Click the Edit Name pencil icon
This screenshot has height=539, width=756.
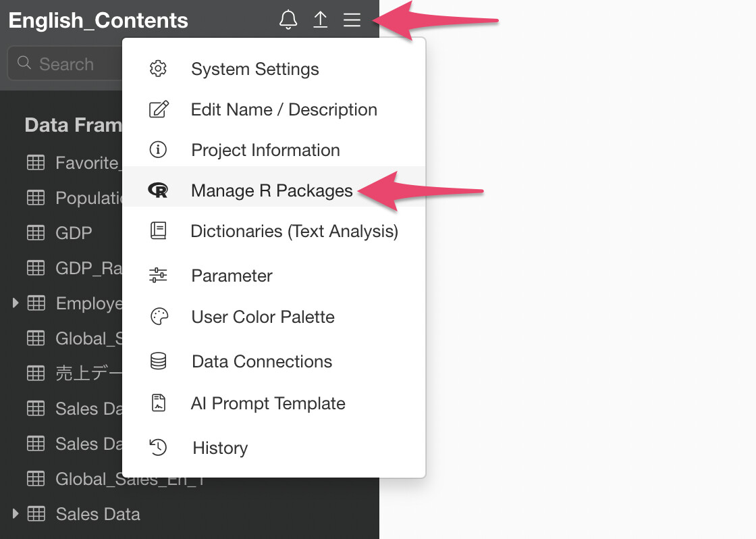(158, 109)
